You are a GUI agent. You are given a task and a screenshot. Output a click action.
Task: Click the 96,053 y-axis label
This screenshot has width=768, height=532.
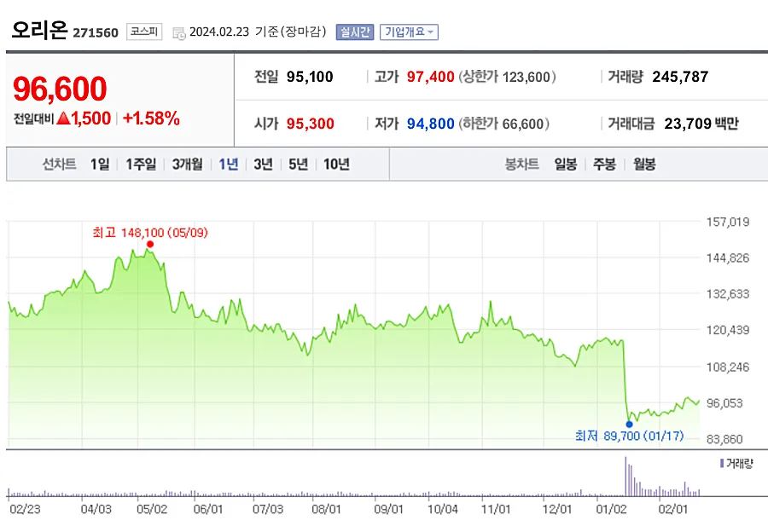coord(724,403)
